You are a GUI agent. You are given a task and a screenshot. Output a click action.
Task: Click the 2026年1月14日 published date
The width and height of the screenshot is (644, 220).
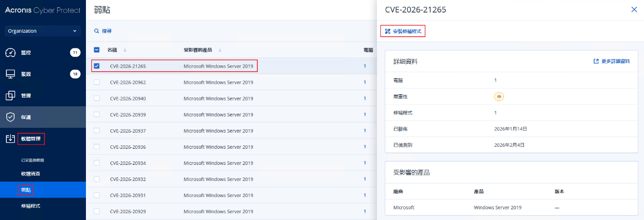coord(511,129)
